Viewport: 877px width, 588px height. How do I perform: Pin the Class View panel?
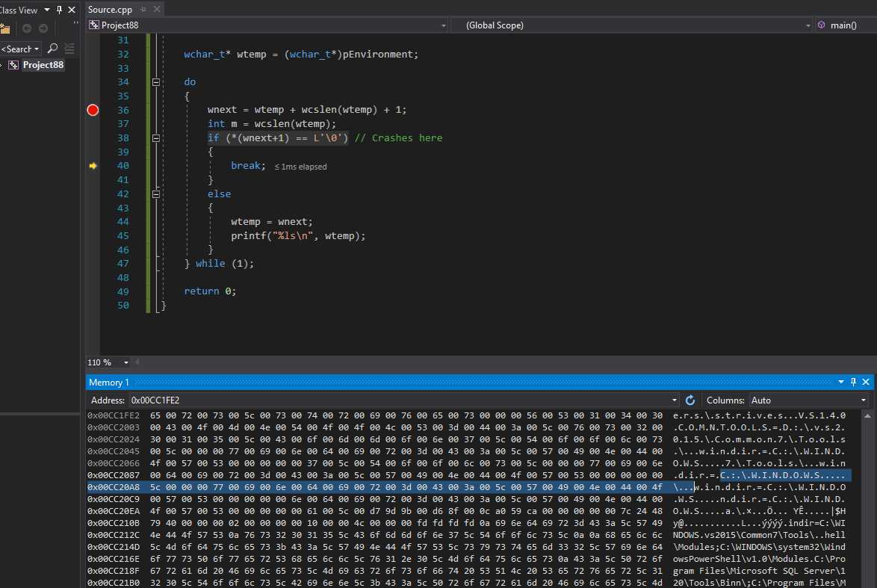(59, 10)
